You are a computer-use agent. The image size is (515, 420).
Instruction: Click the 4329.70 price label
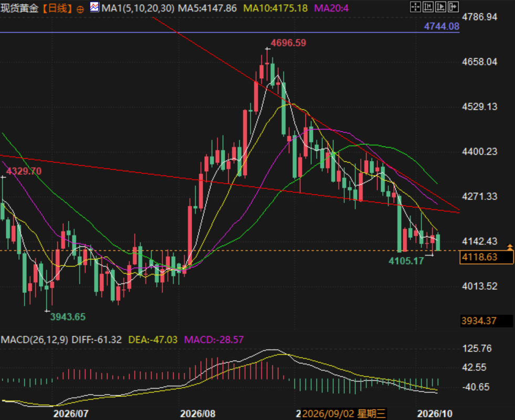pyautogui.click(x=24, y=171)
